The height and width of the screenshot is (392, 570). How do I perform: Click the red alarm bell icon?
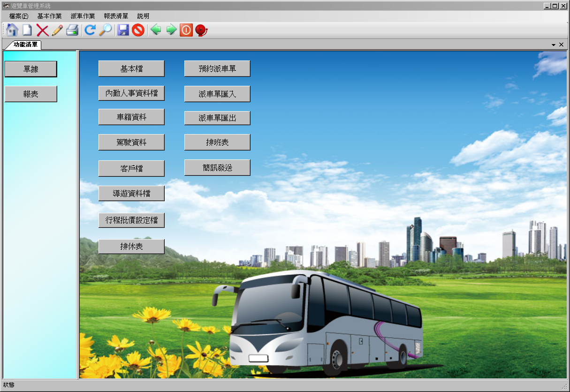[x=201, y=30]
